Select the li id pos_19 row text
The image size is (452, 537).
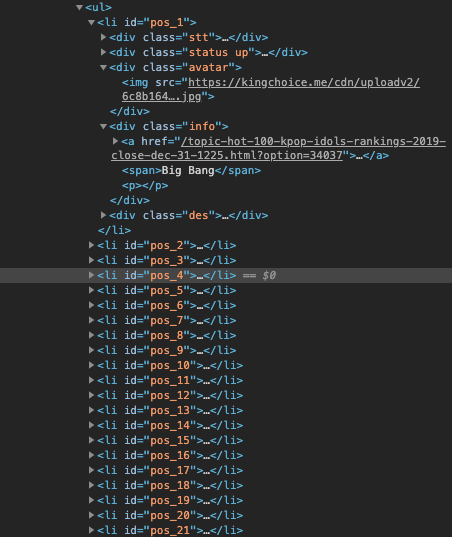tap(170, 500)
